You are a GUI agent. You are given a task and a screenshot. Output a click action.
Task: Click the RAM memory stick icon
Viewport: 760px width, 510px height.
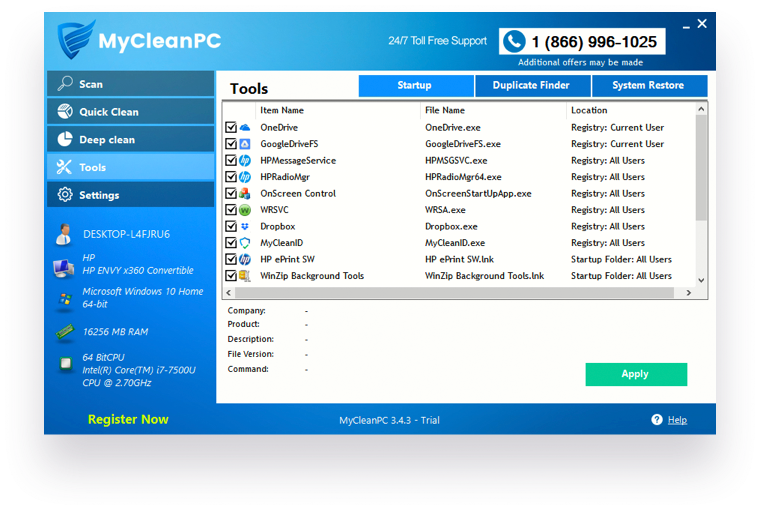pos(64,332)
